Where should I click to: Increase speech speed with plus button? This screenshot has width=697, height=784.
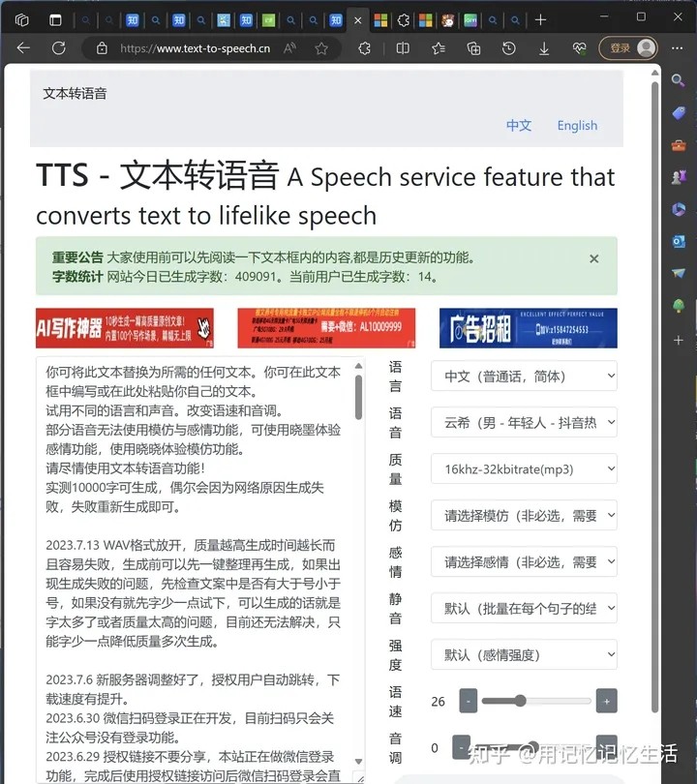(x=607, y=701)
